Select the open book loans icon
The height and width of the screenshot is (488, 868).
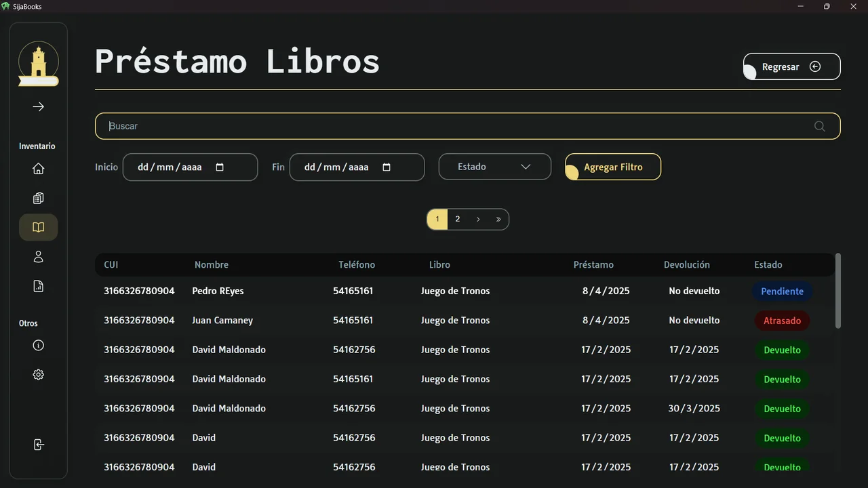(39, 228)
